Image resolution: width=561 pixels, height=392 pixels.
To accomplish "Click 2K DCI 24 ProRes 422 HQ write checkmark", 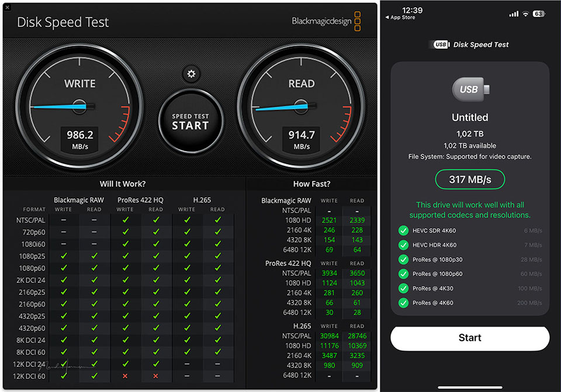I will point(125,280).
